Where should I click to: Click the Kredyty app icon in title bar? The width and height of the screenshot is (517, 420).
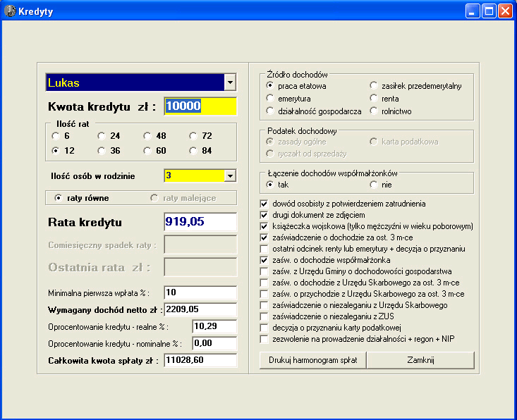10,11
